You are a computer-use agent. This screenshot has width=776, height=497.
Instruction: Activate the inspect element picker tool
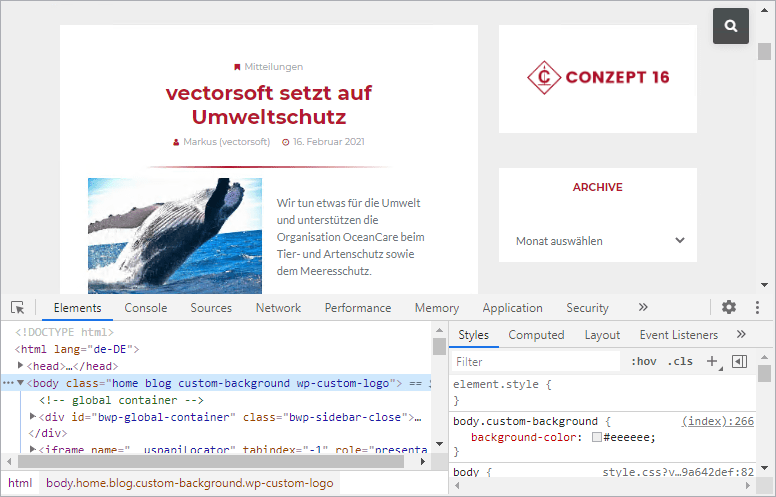[18, 308]
